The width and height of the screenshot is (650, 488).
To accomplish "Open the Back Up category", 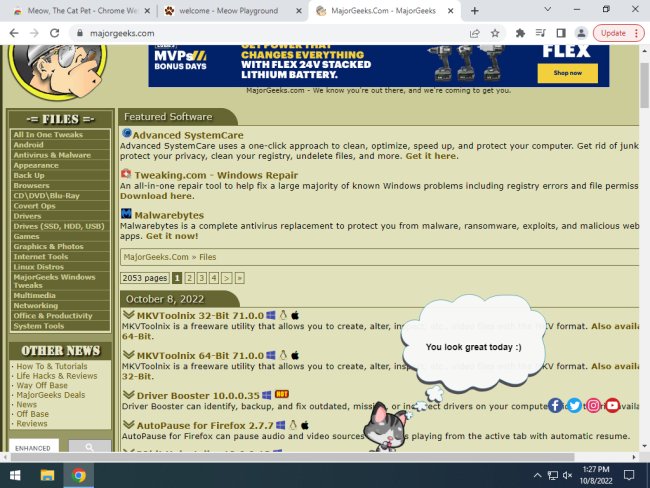I will point(29,175).
